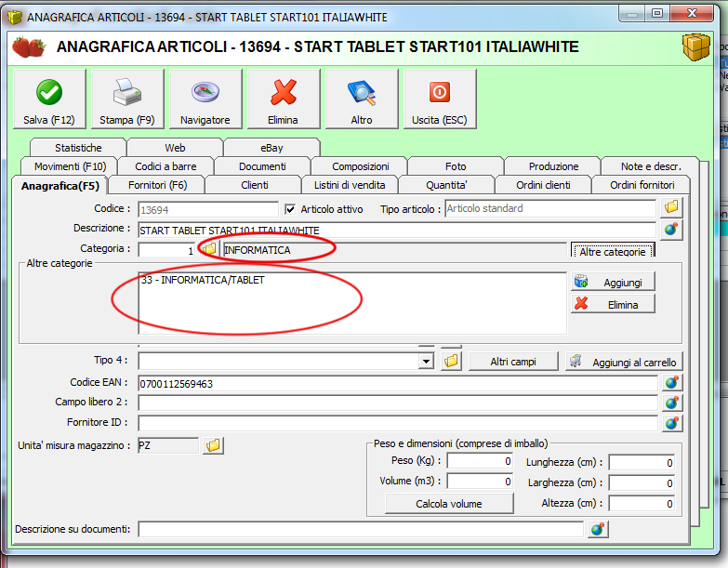Open folder lookup beside Tipo 4 dropdown
The image size is (728, 568).
451,361
